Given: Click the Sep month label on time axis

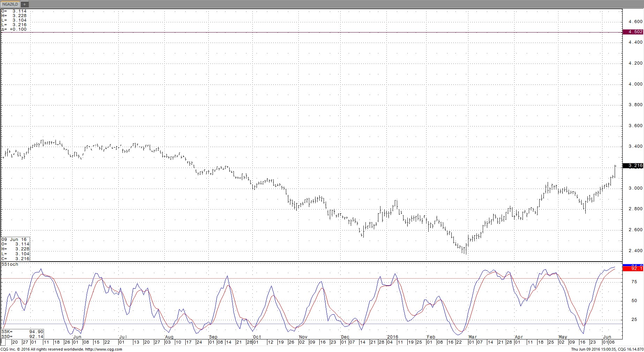Looking at the screenshot, I should 213,337.
